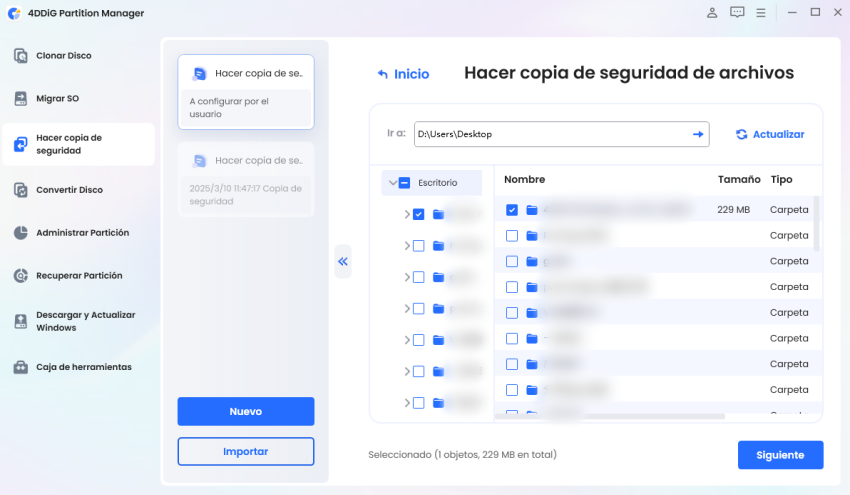Click the refresh icon beside Actualizar
The image size is (850, 495).
(x=741, y=134)
